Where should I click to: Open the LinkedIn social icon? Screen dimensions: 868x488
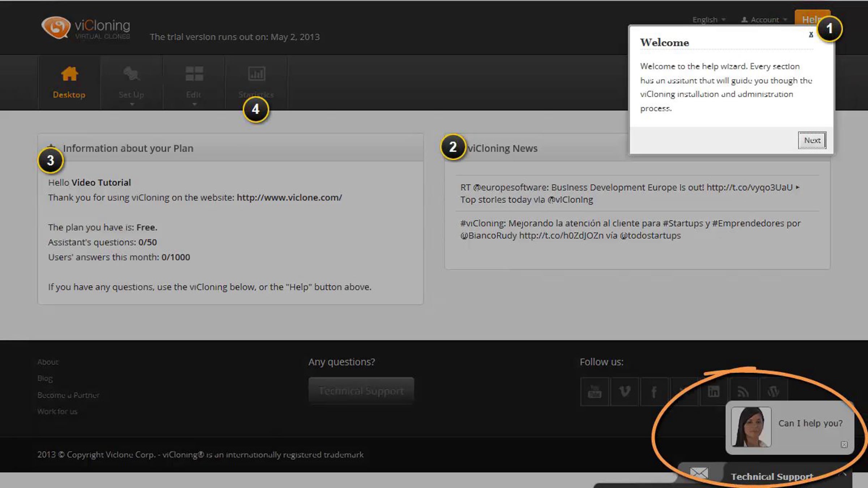pos(714,391)
